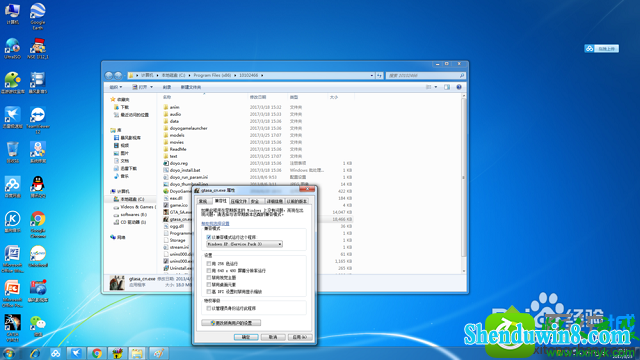Open Chrome from the taskbar
Image resolution: width=640 pixels, height=360 pixels.
[x=97, y=353]
